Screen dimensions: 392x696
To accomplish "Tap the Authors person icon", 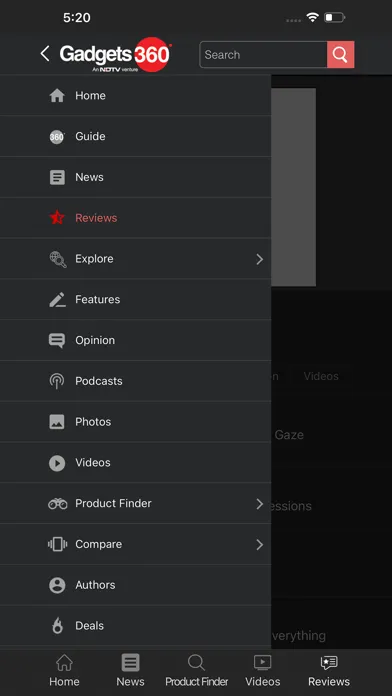I will (57, 585).
